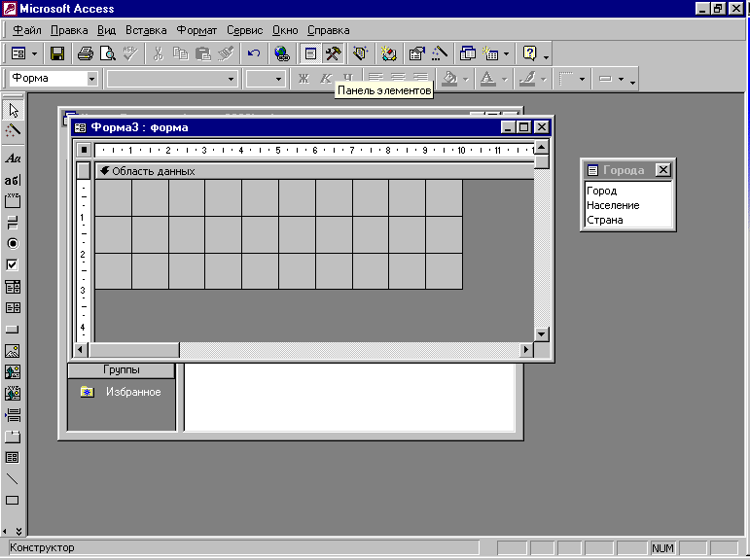The height and width of the screenshot is (560, 750).
Task: Insert a hyperlink using the globe icon
Action: [282, 53]
